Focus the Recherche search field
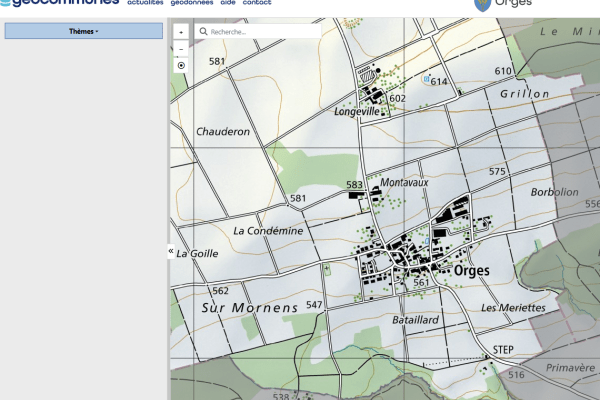The height and width of the screenshot is (400, 600). tap(258, 31)
